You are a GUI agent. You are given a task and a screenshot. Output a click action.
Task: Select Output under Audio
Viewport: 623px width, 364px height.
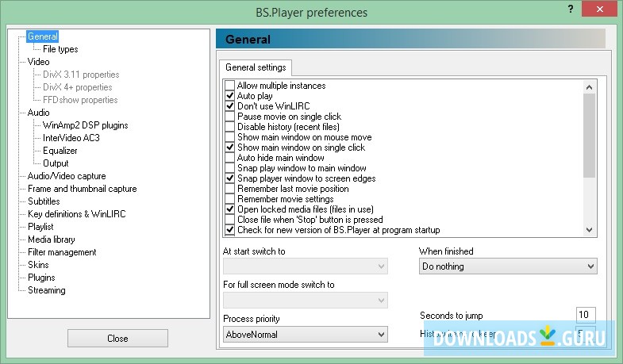[x=56, y=163]
